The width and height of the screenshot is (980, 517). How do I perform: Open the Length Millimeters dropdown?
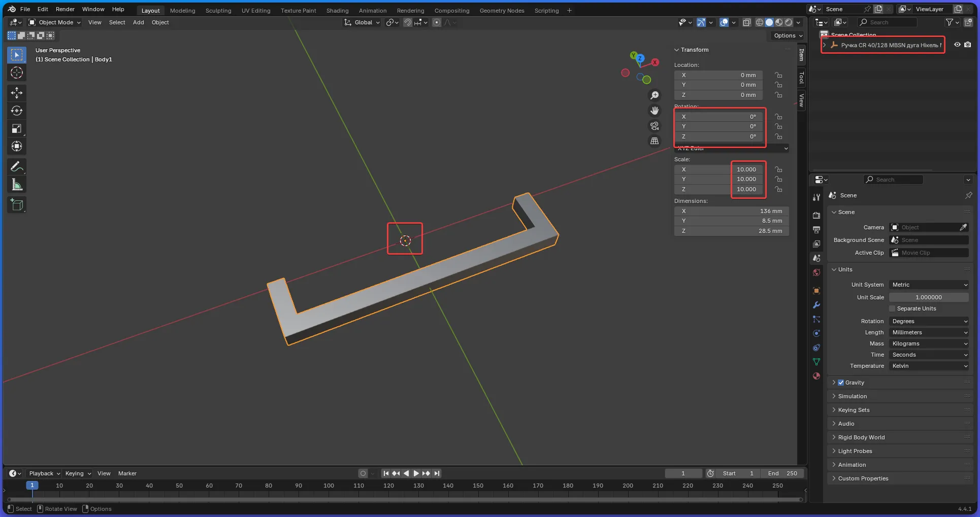pos(929,332)
